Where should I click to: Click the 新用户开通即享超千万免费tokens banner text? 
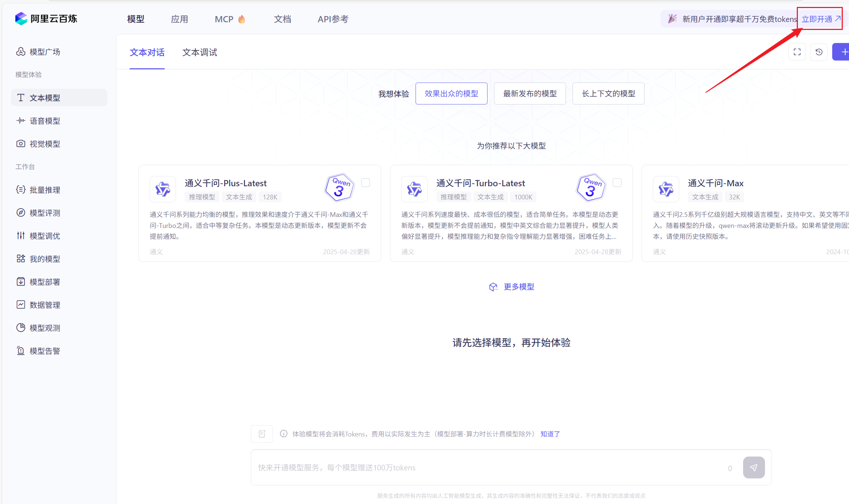pos(739,19)
